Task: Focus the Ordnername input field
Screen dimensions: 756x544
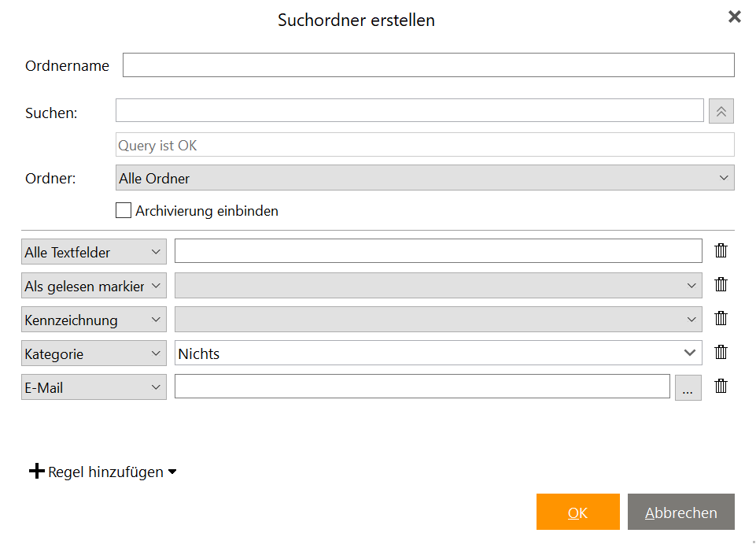Action: point(428,65)
